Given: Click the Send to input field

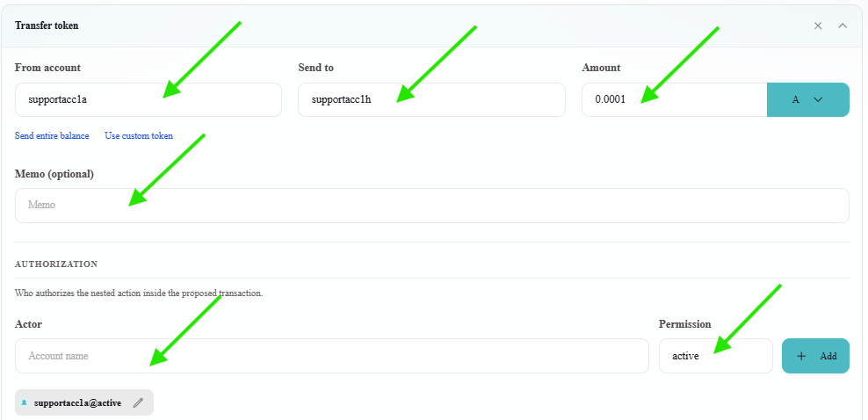Looking at the screenshot, I should (x=431, y=99).
